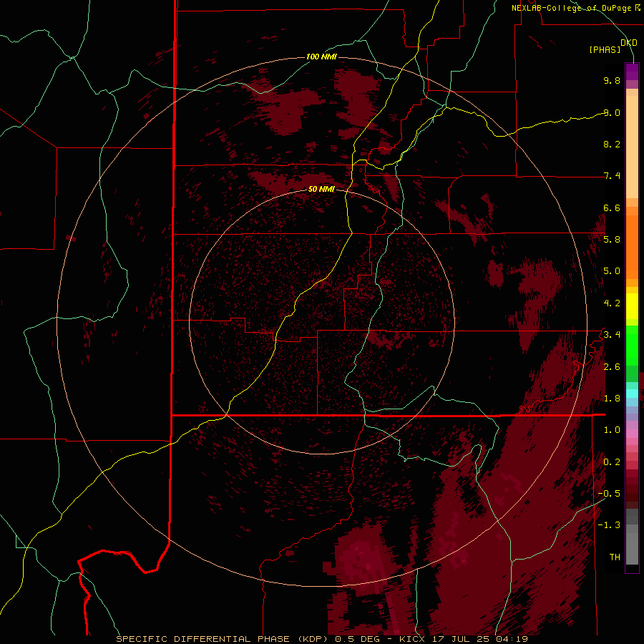Click the 1.8 value on color scale
Screen dimensions: 644x644
612,399
